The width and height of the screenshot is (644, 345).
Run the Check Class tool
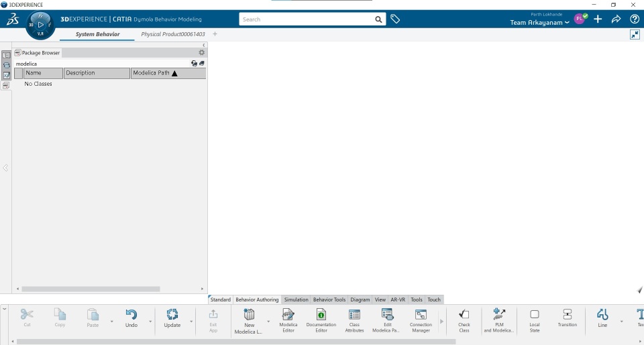point(464,320)
